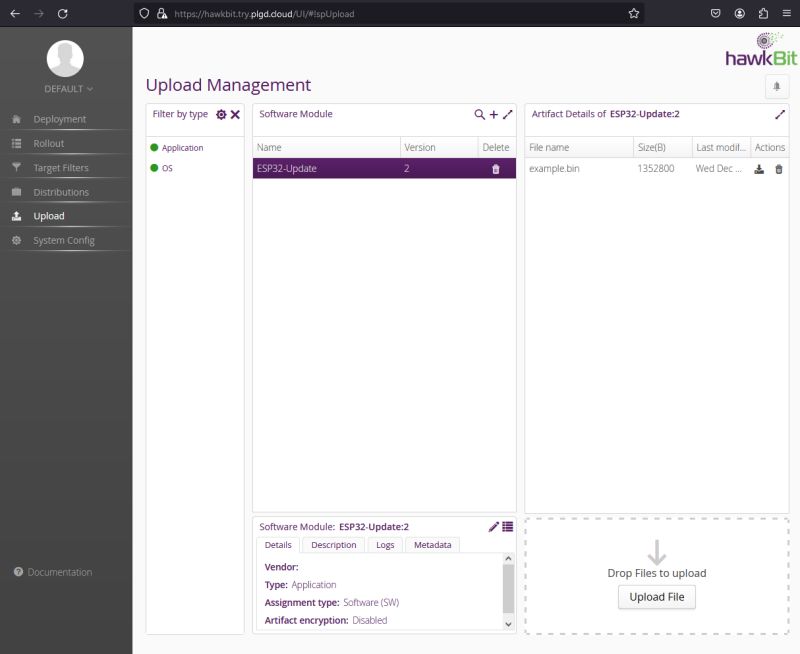
Task: Add a new software module
Action: tap(493, 114)
